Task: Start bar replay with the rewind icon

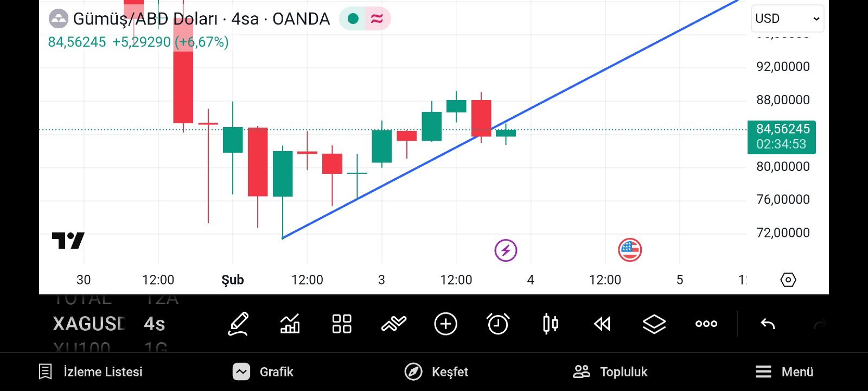Action: click(x=602, y=324)
